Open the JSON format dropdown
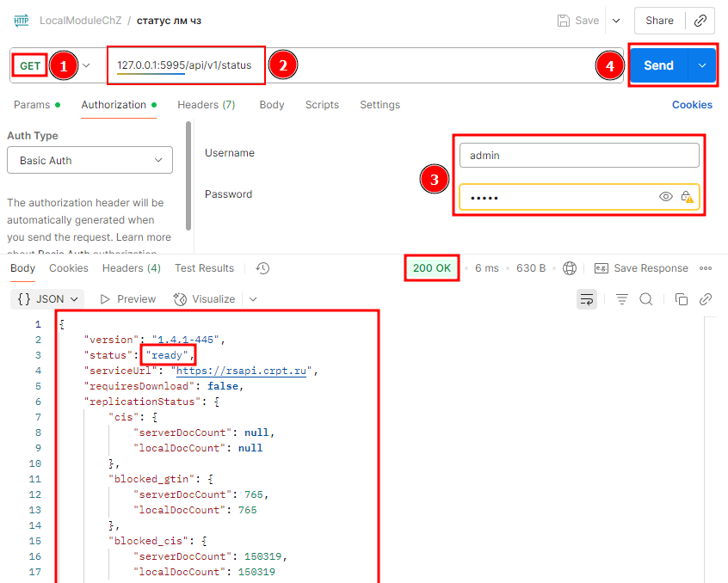 tap(49, 299)
